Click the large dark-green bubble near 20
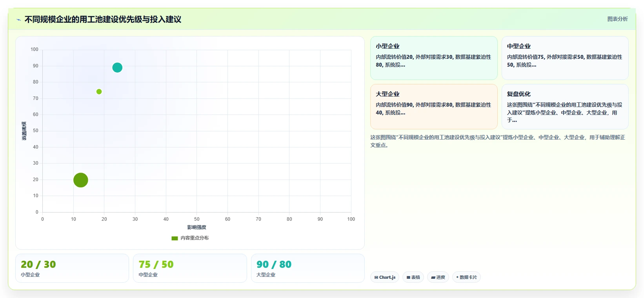The image size is (644, 298). click(x=81, y=180)
